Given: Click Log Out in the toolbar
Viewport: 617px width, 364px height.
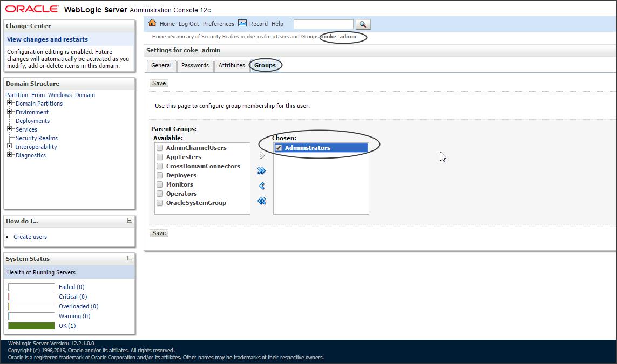Looking at the screenshot, I should [189, 24].
